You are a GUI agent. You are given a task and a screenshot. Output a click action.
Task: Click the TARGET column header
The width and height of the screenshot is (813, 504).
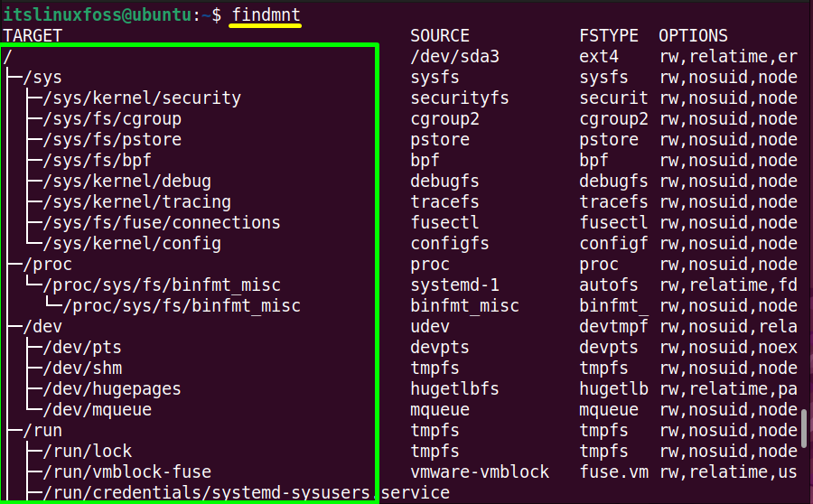tap(33, 36)
